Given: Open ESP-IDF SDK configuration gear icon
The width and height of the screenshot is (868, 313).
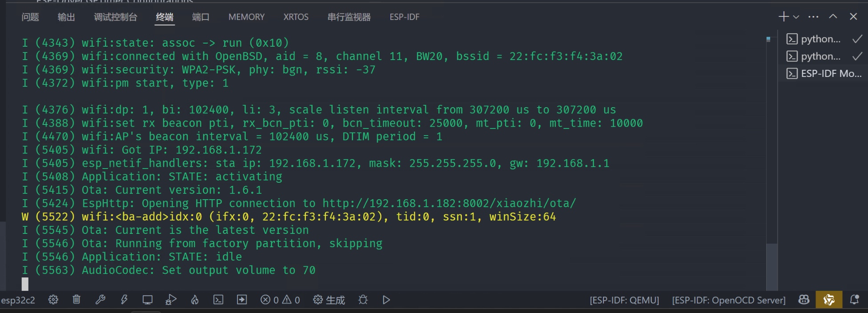Looking at the screenshot, I should pos(53,300).
